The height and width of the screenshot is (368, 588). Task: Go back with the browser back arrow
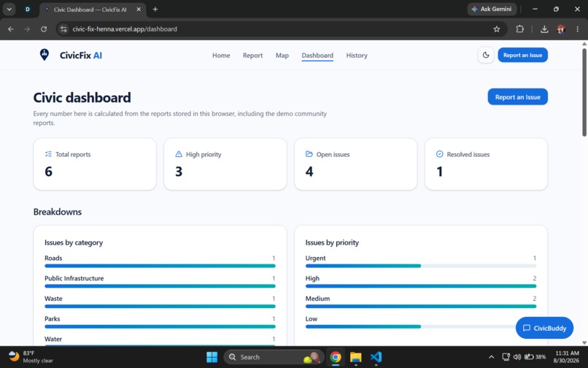(x=10, y=29)
